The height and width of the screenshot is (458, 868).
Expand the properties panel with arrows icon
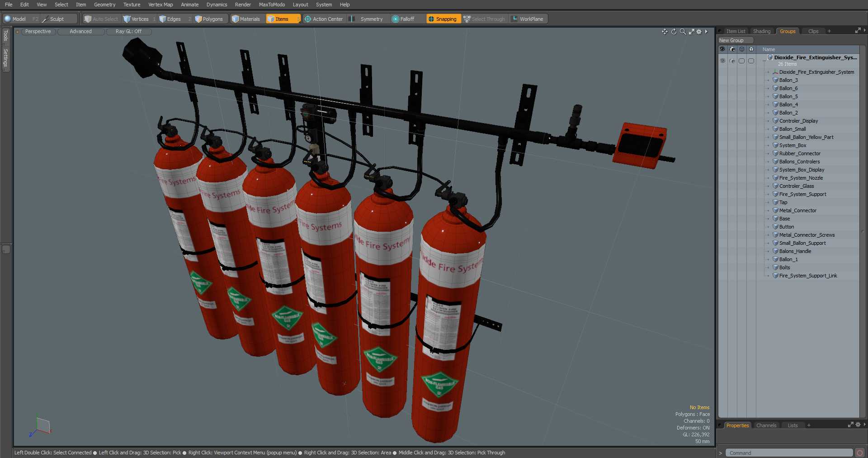click(x=850, y=425)
